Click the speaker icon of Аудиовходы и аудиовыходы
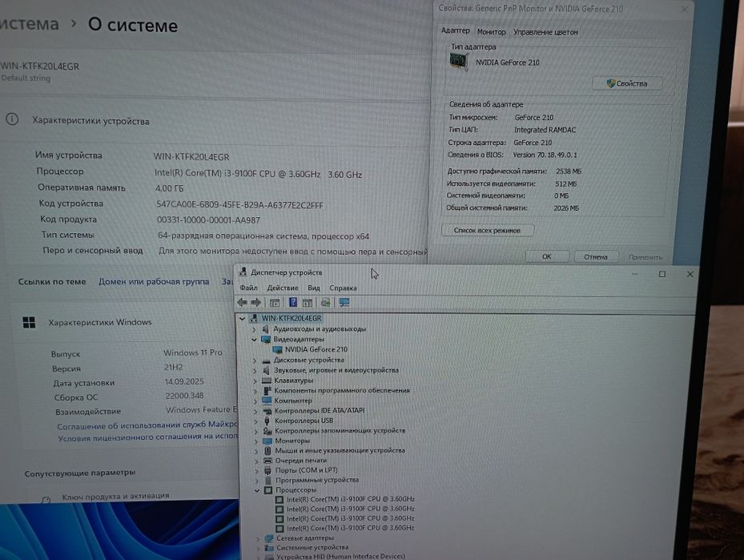This screenshot has height=560, width=744. coord(266,329)
